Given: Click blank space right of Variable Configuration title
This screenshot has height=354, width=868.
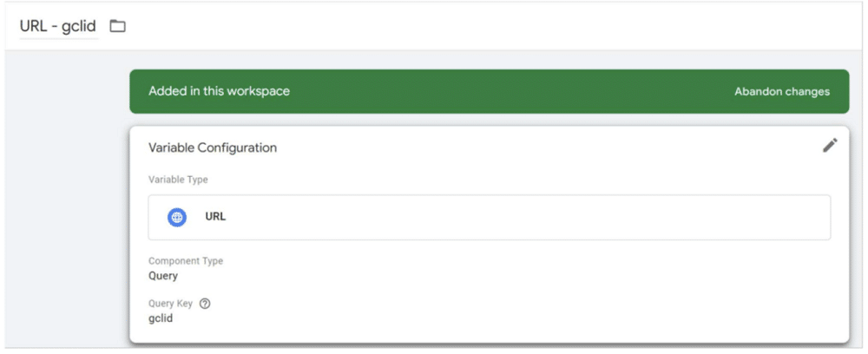Looking at the screenshot, I should (521, 147).
